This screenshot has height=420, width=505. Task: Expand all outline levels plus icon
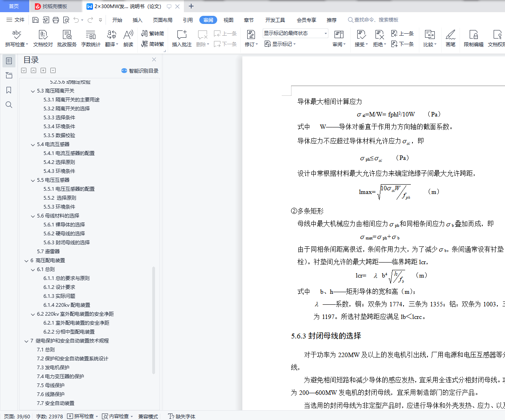click(x=43, y=71)
